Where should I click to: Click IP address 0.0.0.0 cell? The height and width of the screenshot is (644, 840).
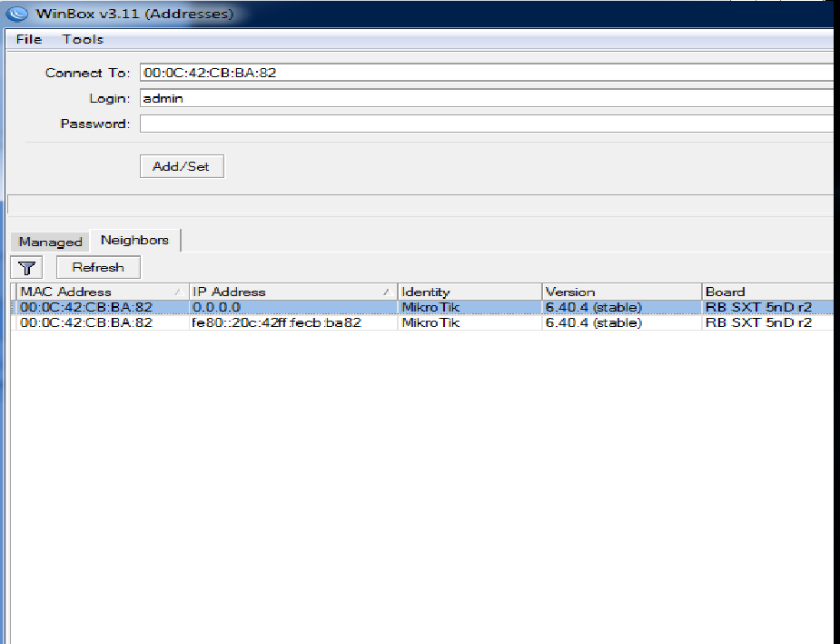216,308
